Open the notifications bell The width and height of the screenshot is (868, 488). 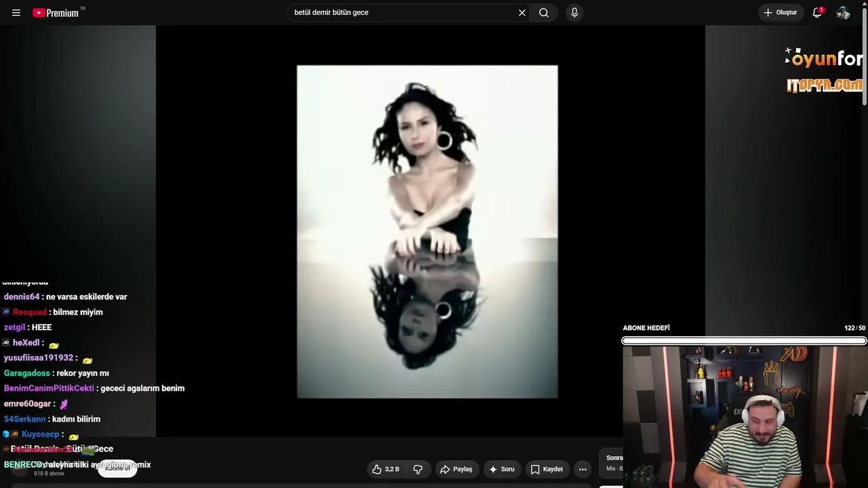pyautogui.click(x=817, y=13)
